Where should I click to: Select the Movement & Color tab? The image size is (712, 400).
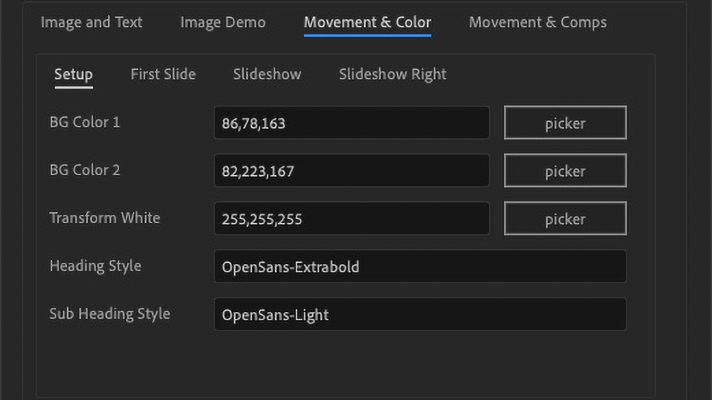click(x=367, y=22)
